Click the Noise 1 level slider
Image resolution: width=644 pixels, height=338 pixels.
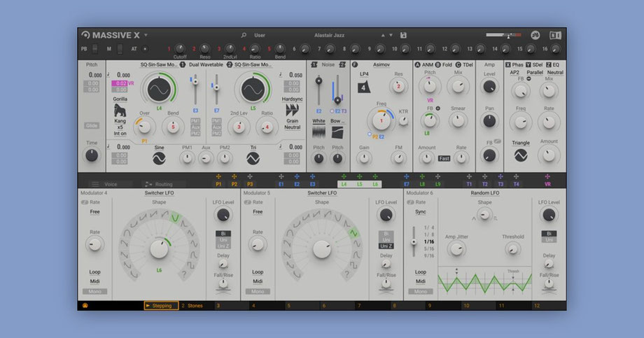(x=318, y=90)
